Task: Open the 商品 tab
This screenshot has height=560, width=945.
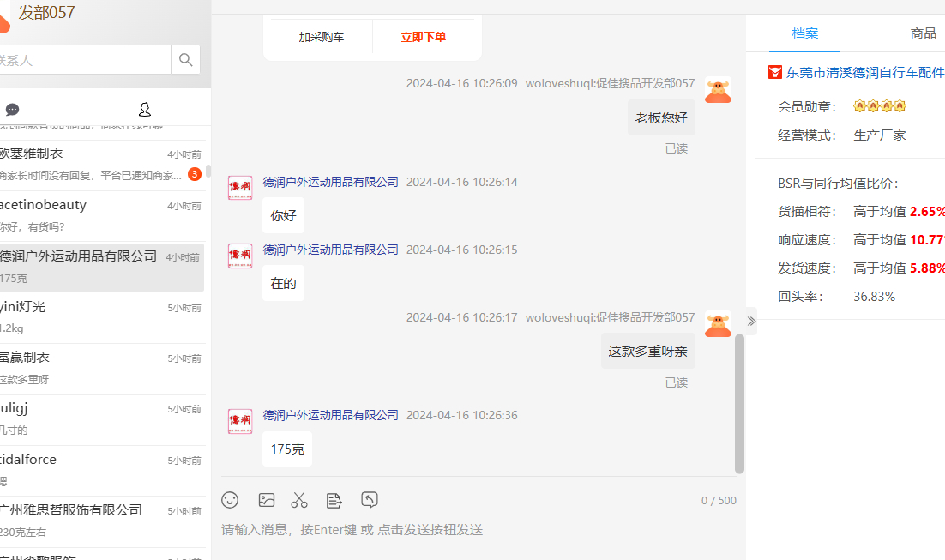Action: pyautogui.click(x=923, y=33)
